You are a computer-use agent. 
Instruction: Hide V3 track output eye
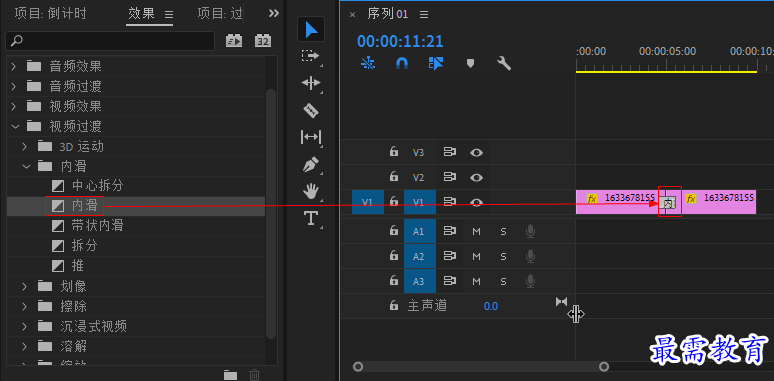pos(476,152)
